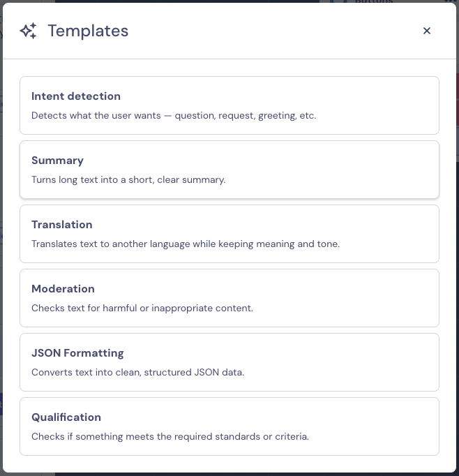Click the "Translation" title text

point(62,225)
